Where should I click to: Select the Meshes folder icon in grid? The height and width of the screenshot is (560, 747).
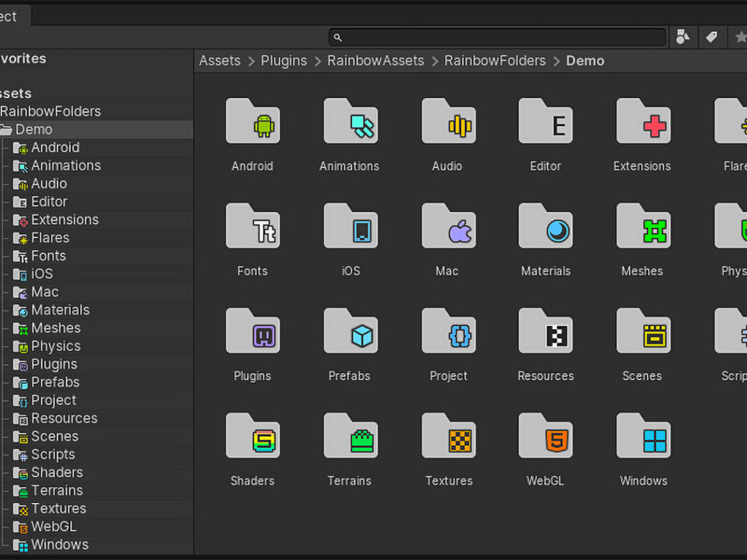tap(643, 226)
